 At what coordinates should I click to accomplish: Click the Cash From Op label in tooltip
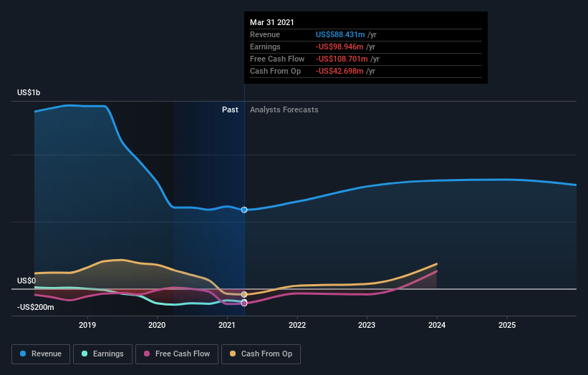click(275, 71)
